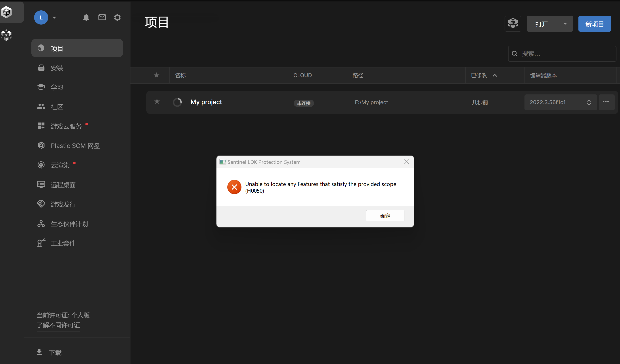
Task: Click the blue 新项目 button
Action: click(x=594, y=24)
